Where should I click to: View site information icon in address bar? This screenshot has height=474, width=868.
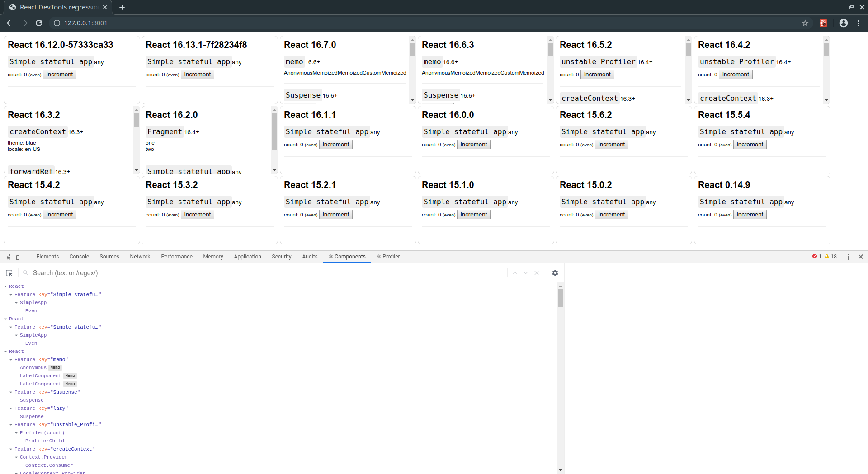[57, 23]
